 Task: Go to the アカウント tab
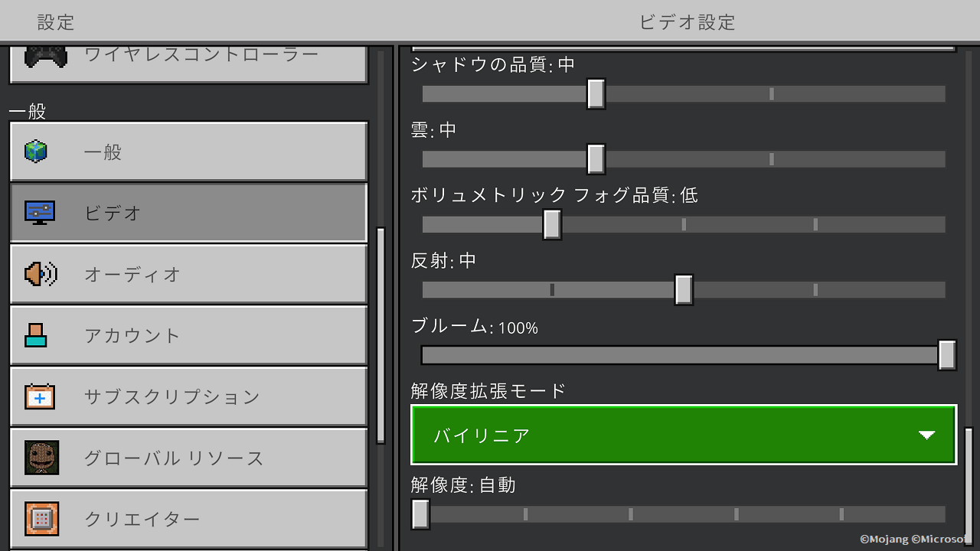tap(188, 335)
